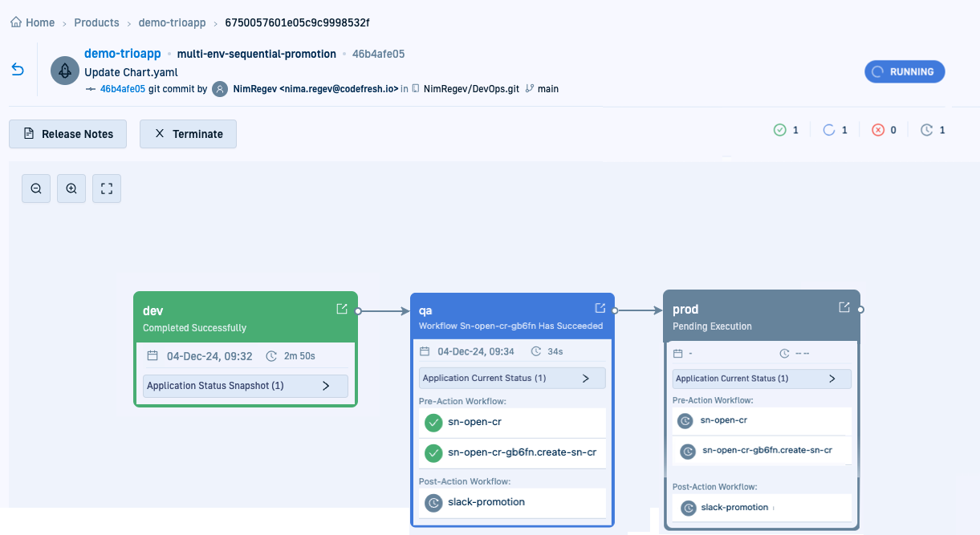The height and width of the screenshot is (535, 980).
Task: Open slack-promotion workflow in qa
Action: (486, 502)
